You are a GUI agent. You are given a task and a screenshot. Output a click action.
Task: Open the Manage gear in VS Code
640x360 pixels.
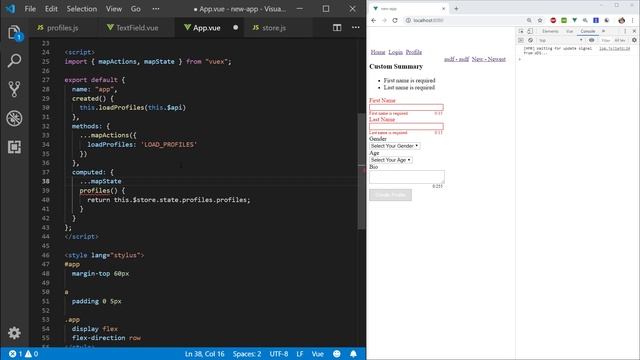(14, 333)
